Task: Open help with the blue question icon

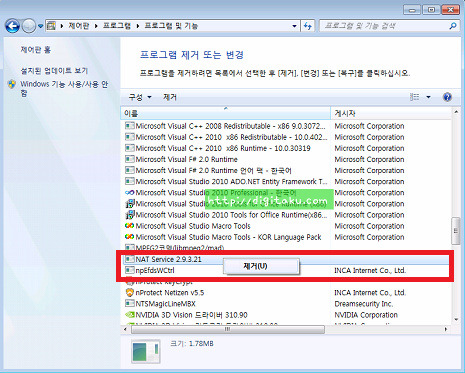Action: click(x=447, y=97)
